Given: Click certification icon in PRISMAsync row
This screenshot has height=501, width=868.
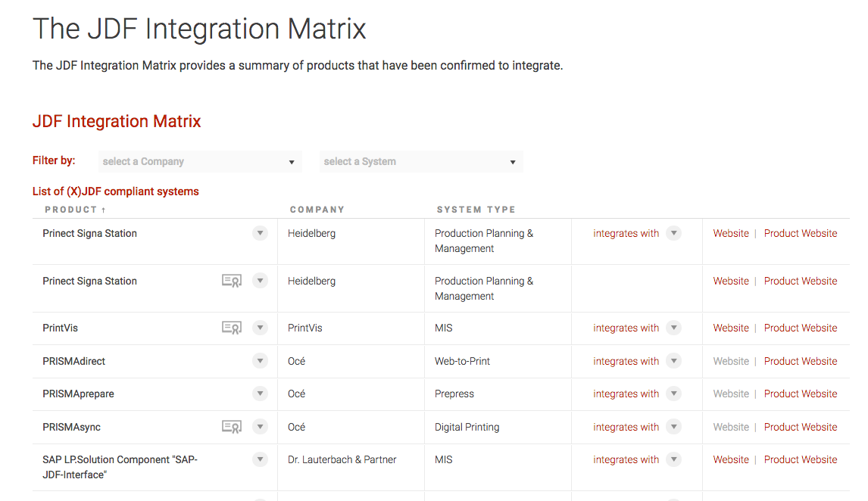Looking at the screenshot, I should (232, 427).
